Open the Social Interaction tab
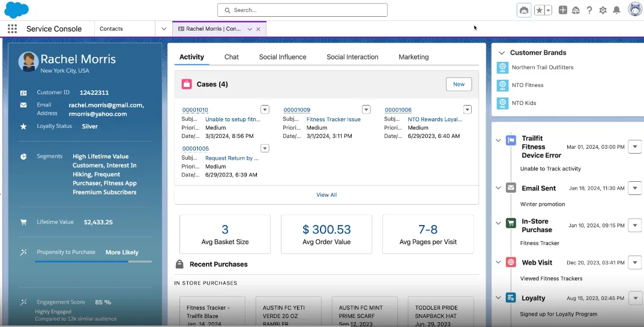Image resolution: width=644 pixels, height=327 pixels. (x=352, y=57)
